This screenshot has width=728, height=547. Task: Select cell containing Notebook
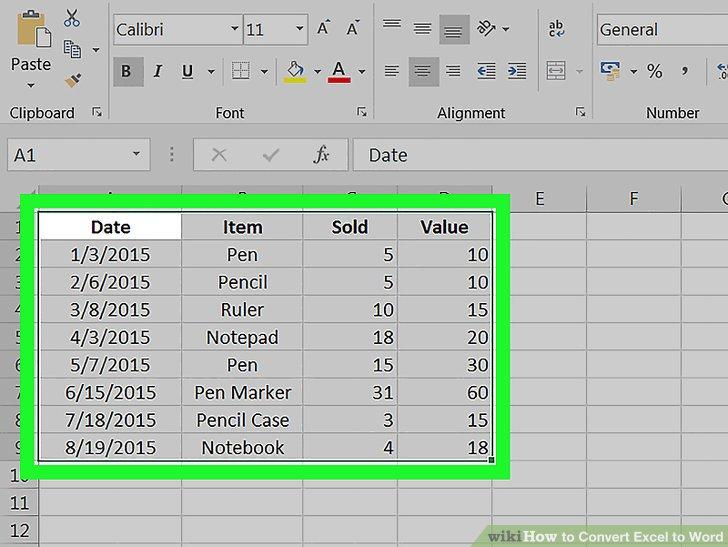click(x=242, y=447)
